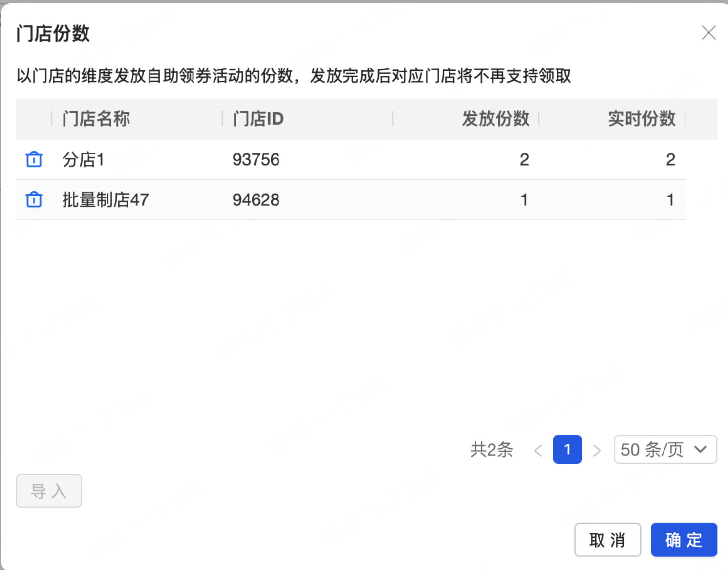Open the 50 条/页 page size dropdown

(x=665, y=449)
